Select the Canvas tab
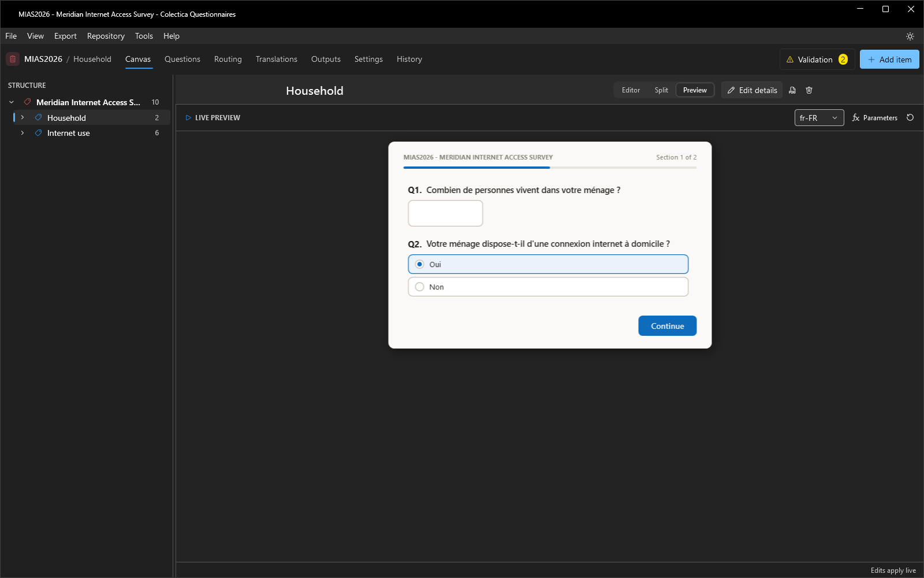The width and height of the screenshot is (924, 578). tap(138, 59)
